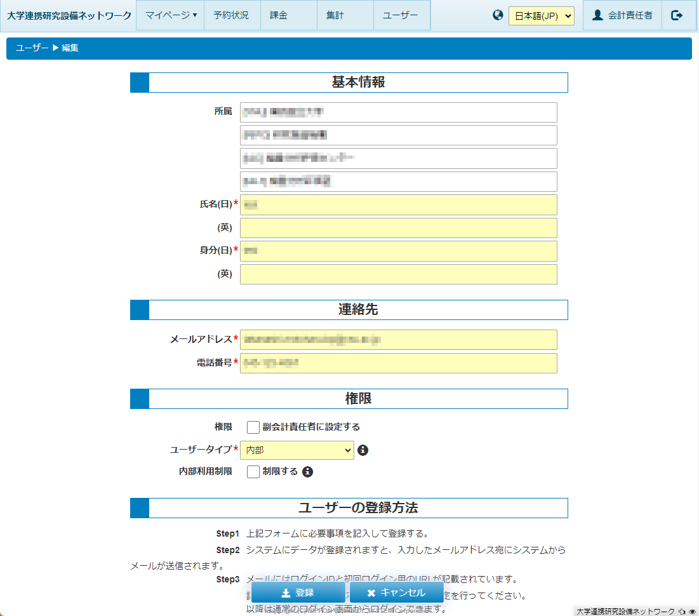Click the 権限 section heading
Screen dimensions: 699x616
click(x=358, y=398)
